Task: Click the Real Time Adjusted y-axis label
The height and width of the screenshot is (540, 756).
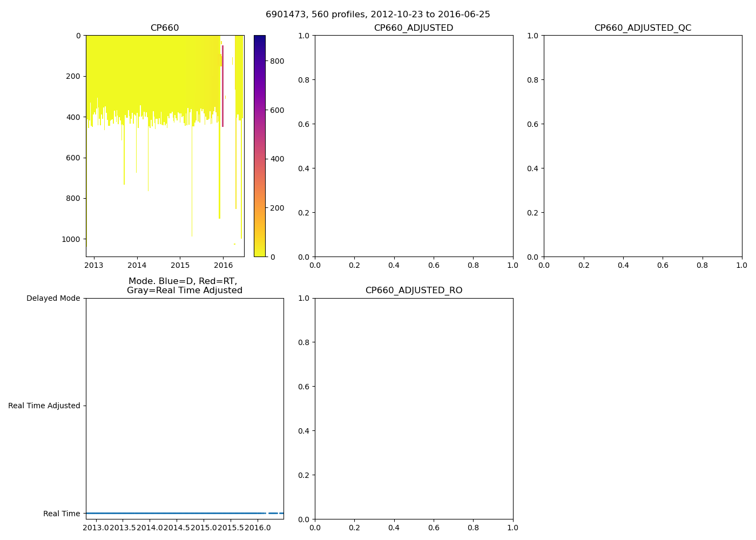Action: click(44, 406)
